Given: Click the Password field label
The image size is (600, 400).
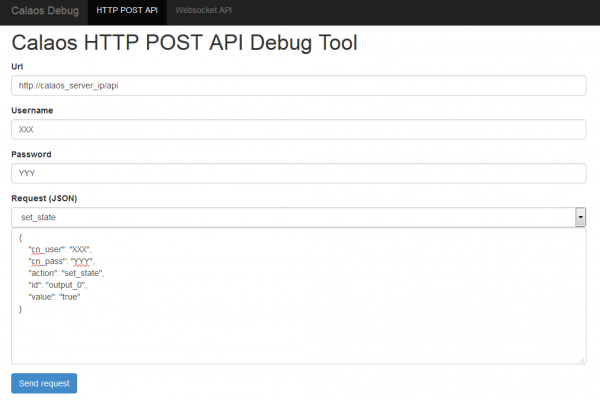Looking at the screenshot, I should (x=31, y=154).
